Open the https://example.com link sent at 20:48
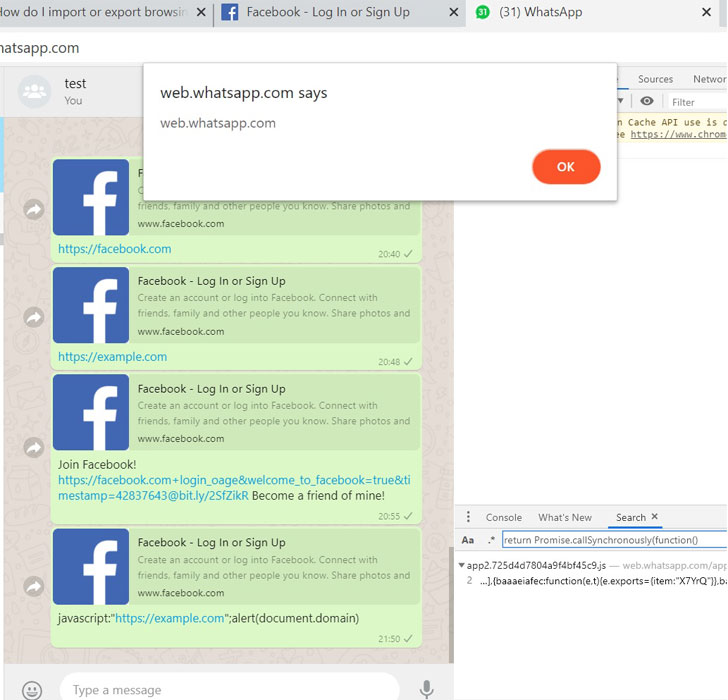The width and height of the screenshot is (728, 700). click(112, 356)
